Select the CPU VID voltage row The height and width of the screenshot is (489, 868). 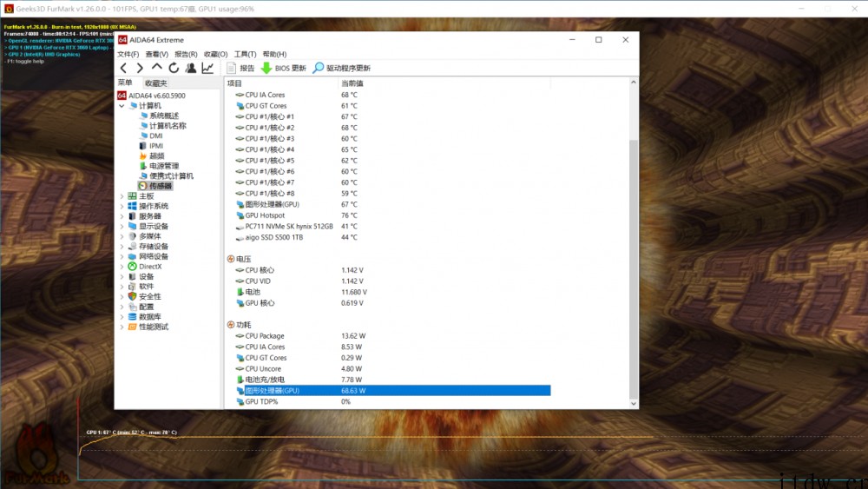coord(388,281)
